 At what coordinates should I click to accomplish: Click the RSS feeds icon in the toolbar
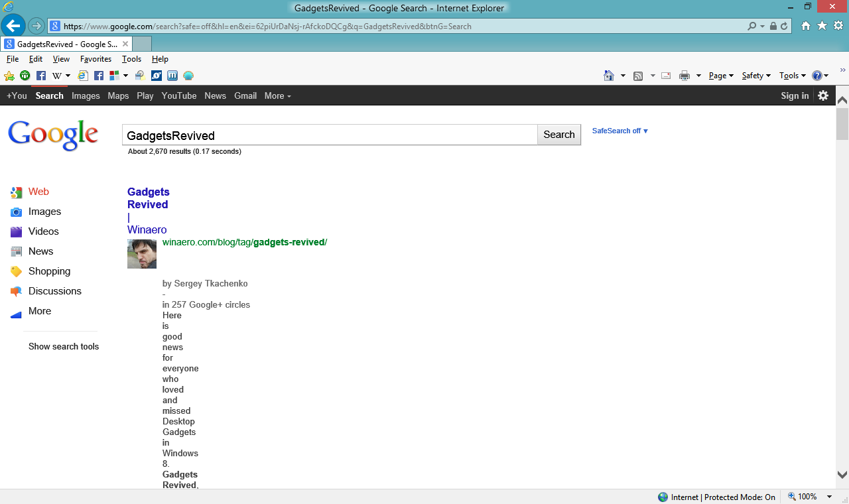[637, 75]
